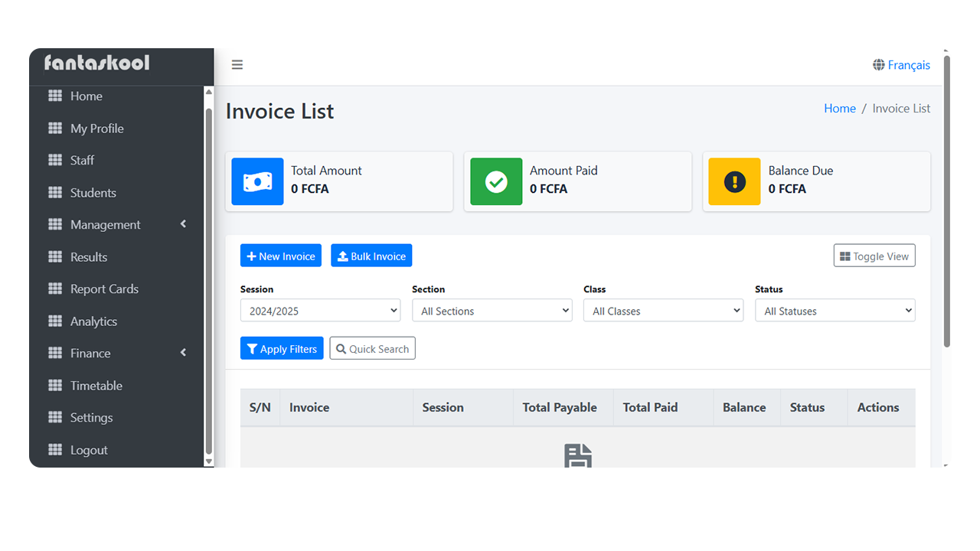This screenshot has height=551, width=980.
Task: Click the globe language icon
Action: [x=879, y=65]
